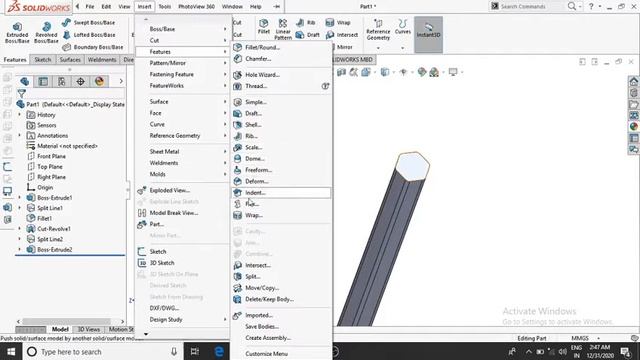Screen dimensions: 640x360
Task: Select the Boundary Boss/Base tool
Action: (x=93, y=47)
